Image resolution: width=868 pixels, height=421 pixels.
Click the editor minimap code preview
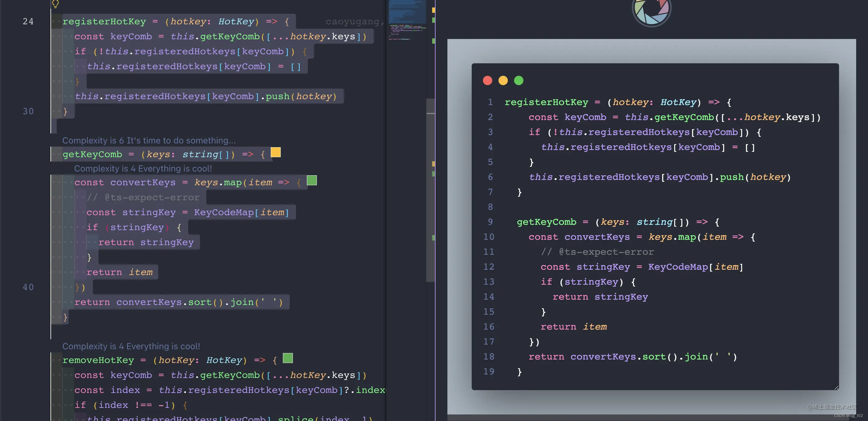(407, 20)
